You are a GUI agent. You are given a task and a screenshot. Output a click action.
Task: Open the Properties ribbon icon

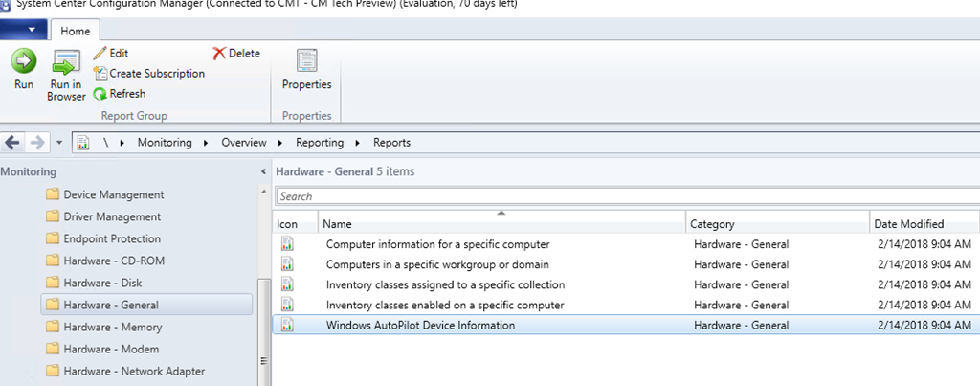pyautogui.click(x=306, y=61)
